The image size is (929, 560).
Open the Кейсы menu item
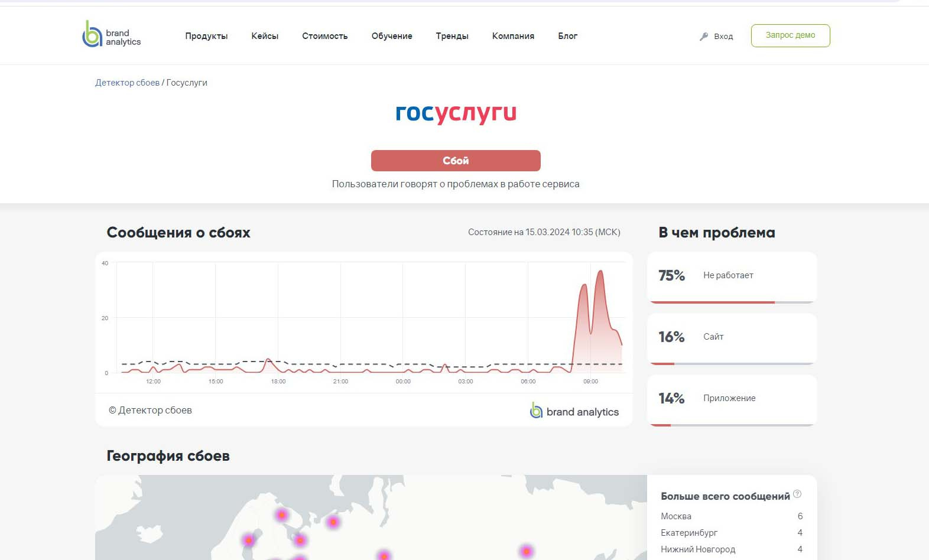pos(265,36)
